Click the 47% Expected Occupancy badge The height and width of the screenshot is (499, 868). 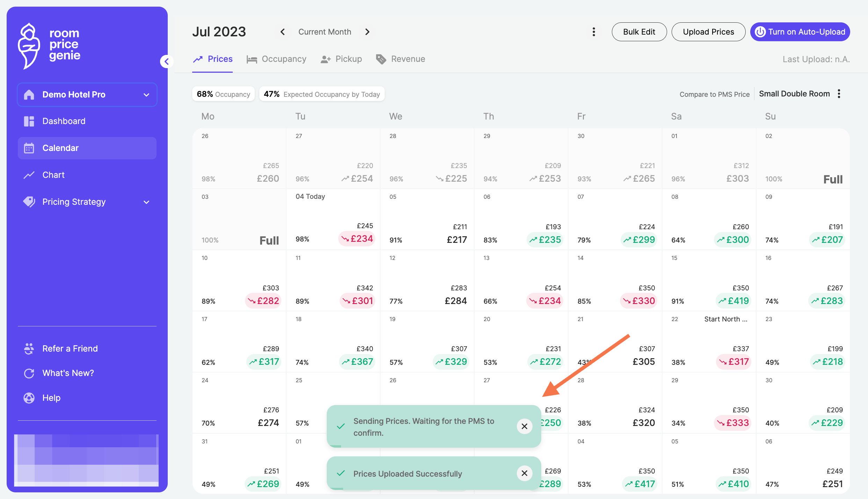point(322,94)
